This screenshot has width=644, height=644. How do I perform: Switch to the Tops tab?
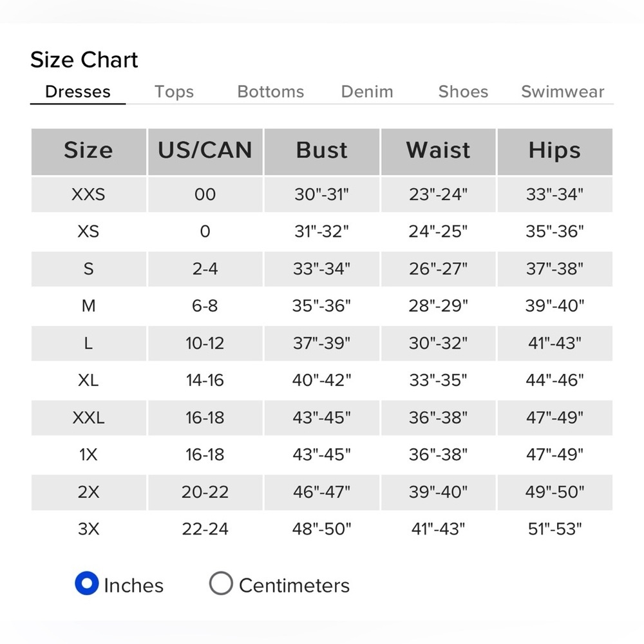tap(174, 91)
